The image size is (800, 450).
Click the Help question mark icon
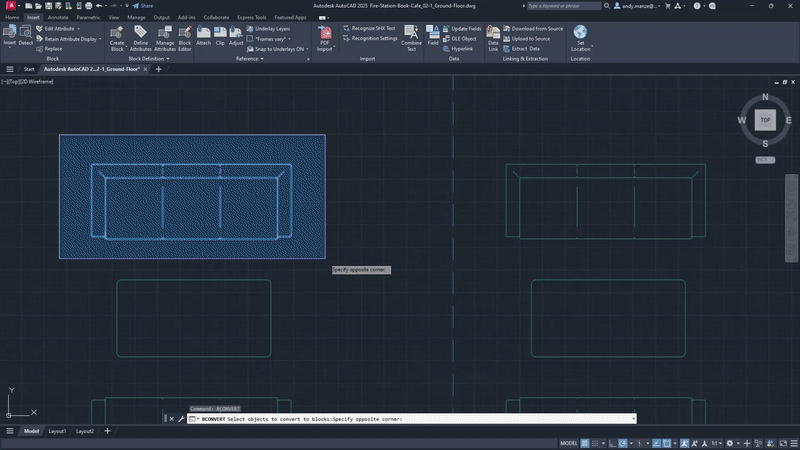(696, 6)
